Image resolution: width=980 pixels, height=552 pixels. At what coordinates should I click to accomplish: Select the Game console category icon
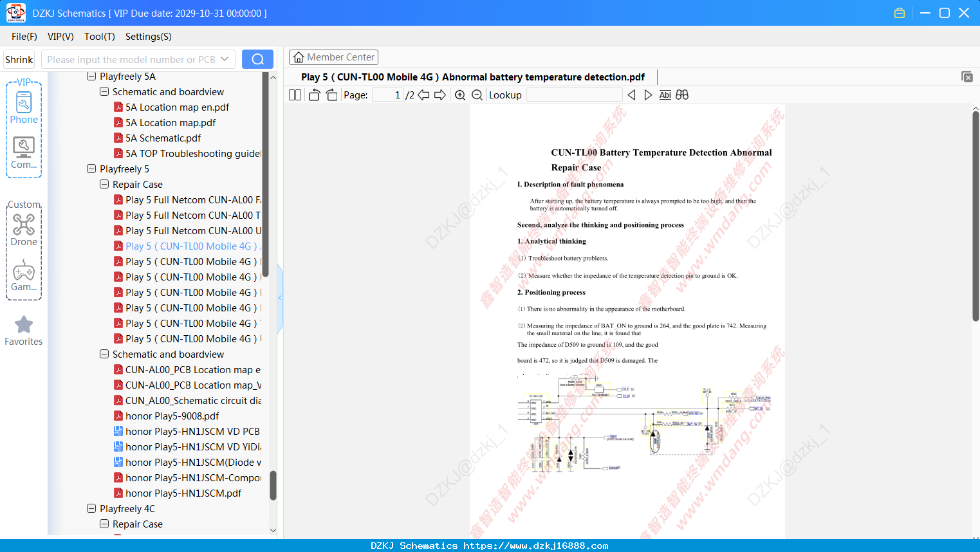(24, 275)
